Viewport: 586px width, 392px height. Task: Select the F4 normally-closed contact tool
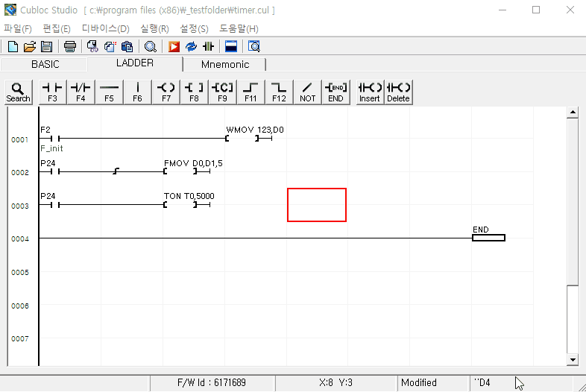click(81, 92)
